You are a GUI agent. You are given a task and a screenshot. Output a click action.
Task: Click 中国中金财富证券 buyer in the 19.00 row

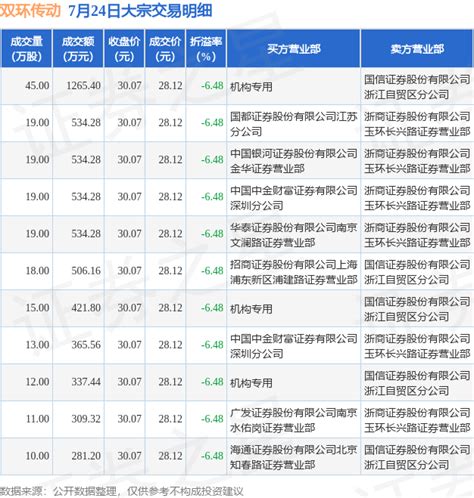pos(293,198)
